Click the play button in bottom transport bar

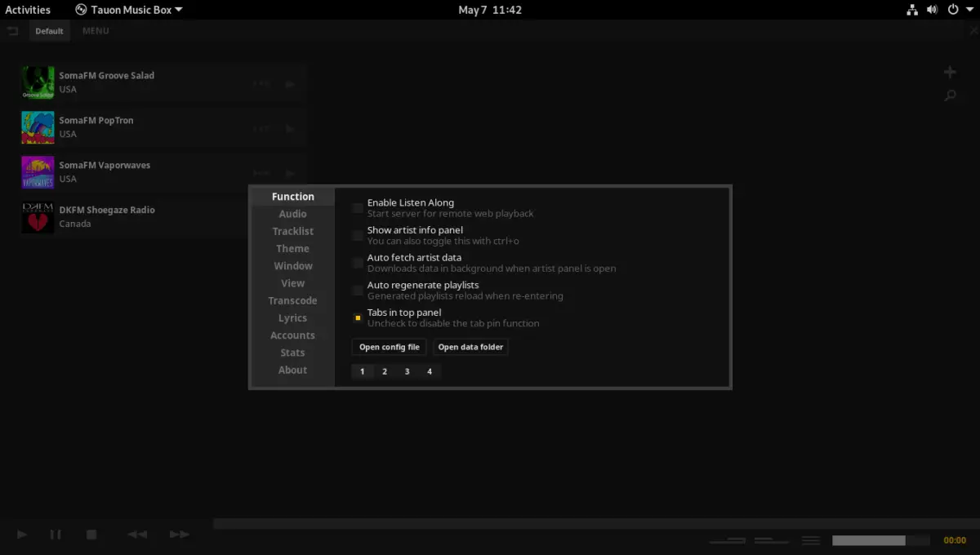click(22, 535)
